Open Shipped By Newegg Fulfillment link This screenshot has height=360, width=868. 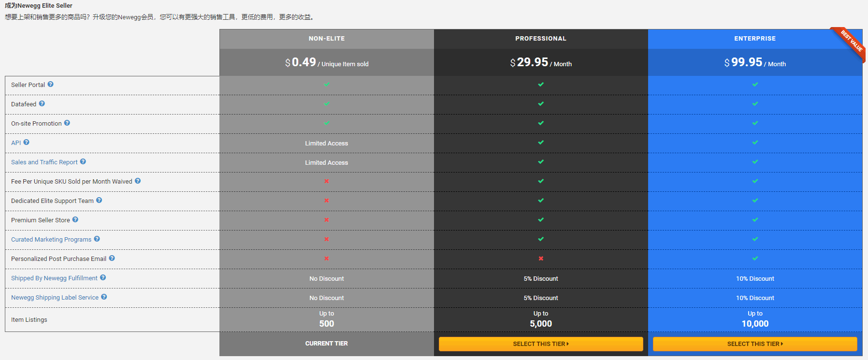[x=54, y=278]
